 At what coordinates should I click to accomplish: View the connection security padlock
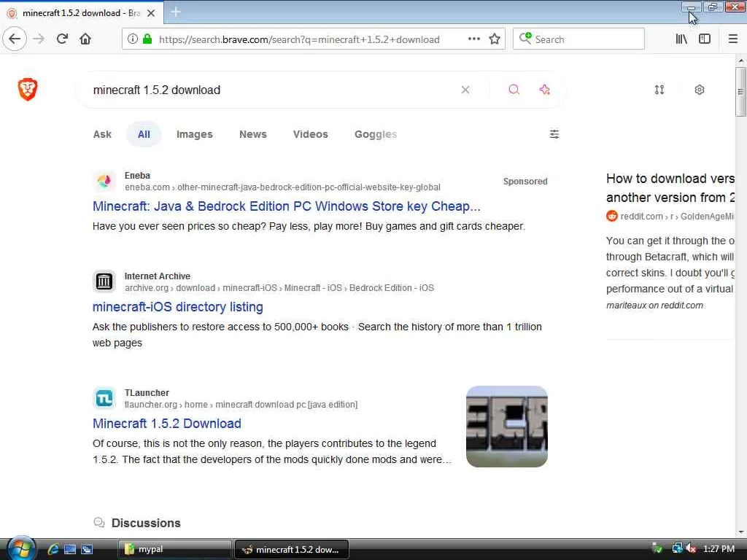pos(147,39)
